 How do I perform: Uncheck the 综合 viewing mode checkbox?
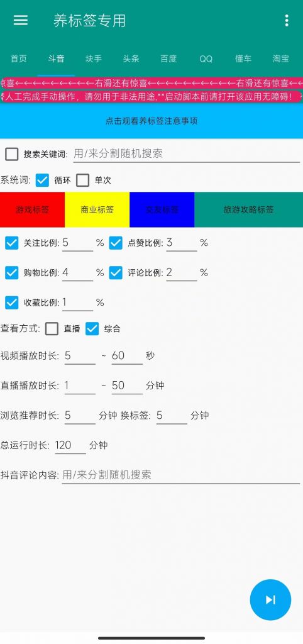click(92, 328)
